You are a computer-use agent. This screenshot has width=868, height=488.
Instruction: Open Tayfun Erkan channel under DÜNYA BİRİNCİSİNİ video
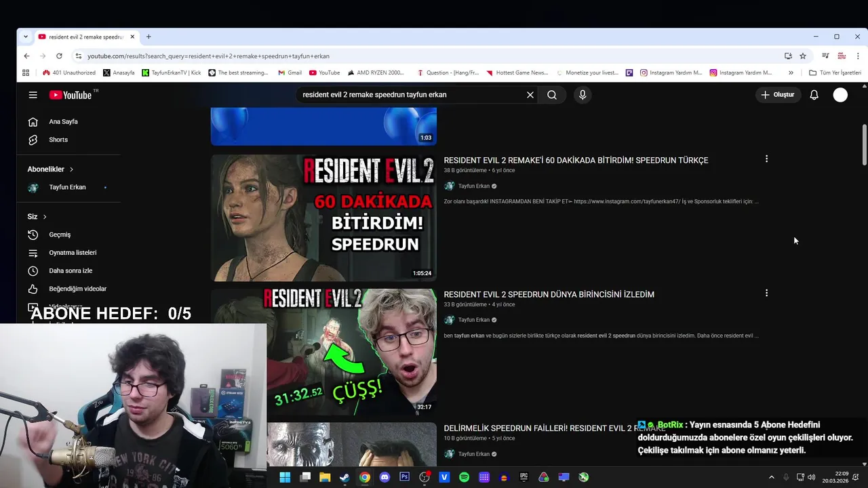[473, 320]
